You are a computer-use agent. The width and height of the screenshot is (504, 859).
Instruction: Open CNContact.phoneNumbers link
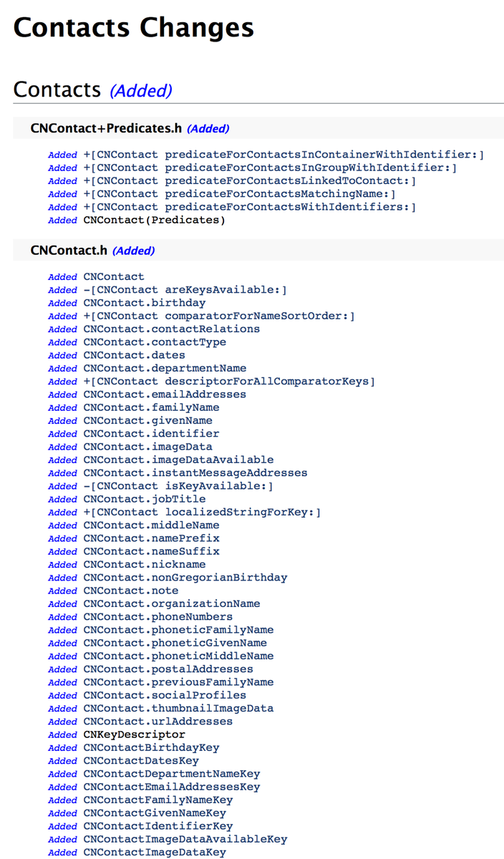[157, 616]
